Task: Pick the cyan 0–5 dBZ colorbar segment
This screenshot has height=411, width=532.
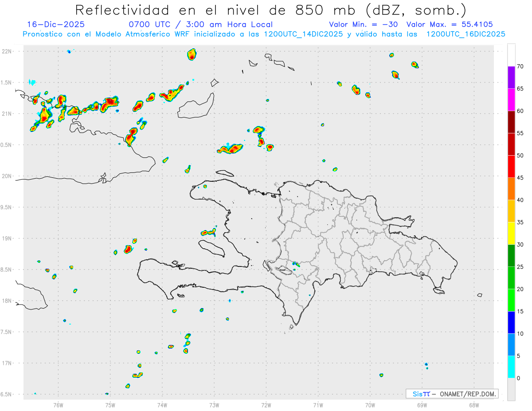Action: [511, 367]
